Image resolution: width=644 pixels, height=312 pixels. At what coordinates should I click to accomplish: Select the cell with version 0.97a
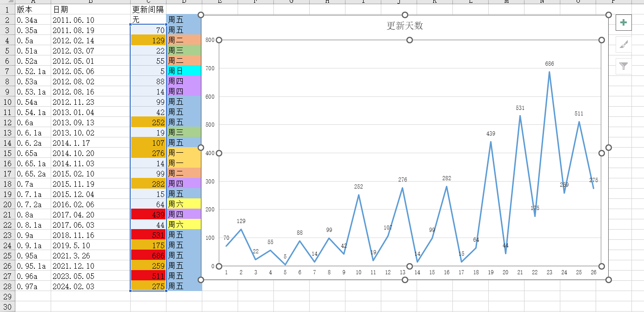tap(33, 286)
